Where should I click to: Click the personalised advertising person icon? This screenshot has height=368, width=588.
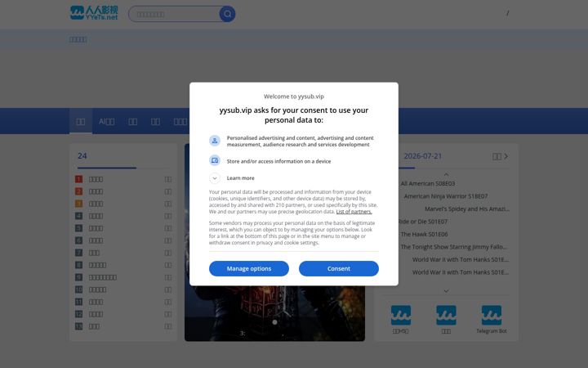point(215,141)
